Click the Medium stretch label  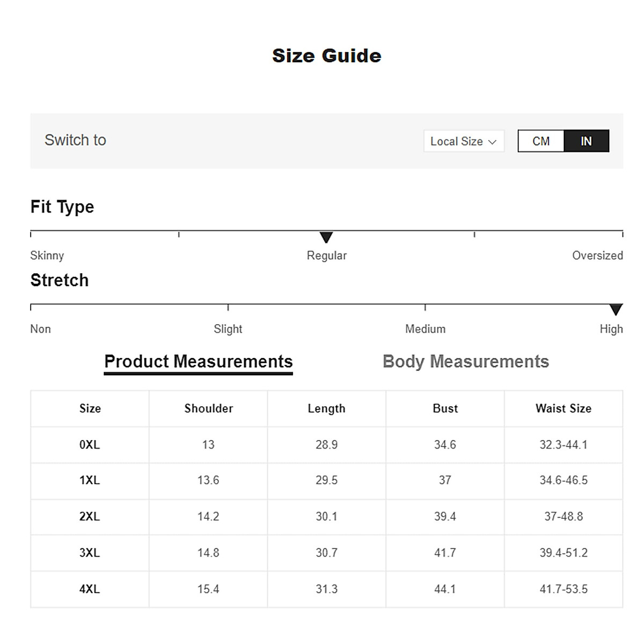[425, 329]
